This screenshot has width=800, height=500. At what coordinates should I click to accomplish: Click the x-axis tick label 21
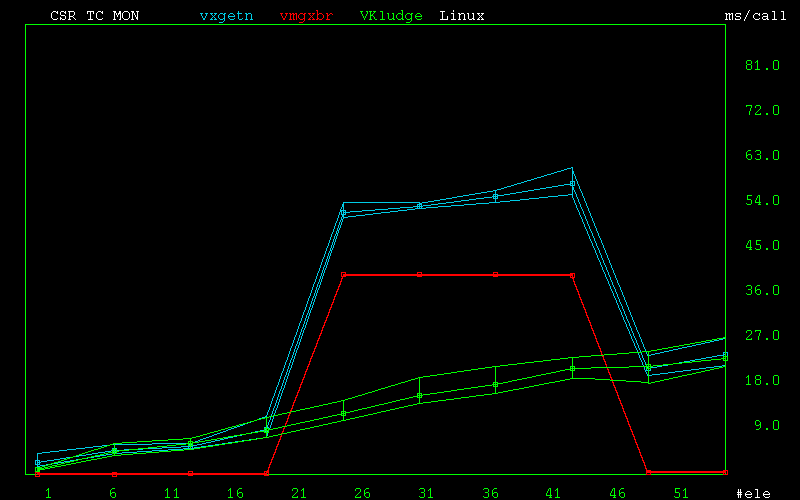[299, 493]
